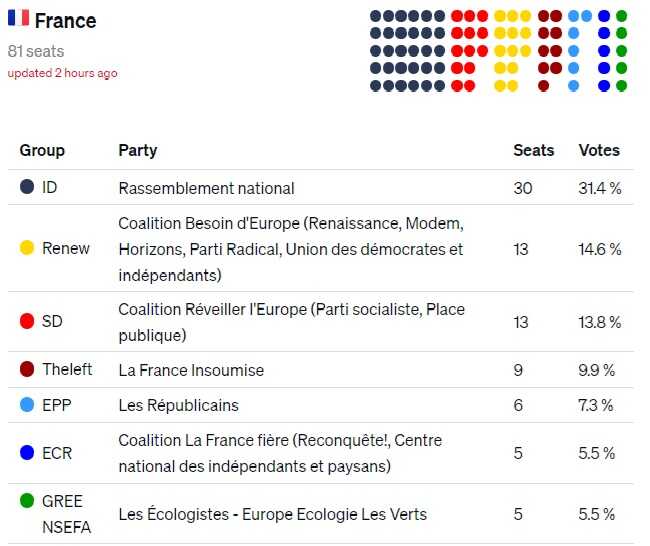Sort by the Seats column header

tap(533, 150)
